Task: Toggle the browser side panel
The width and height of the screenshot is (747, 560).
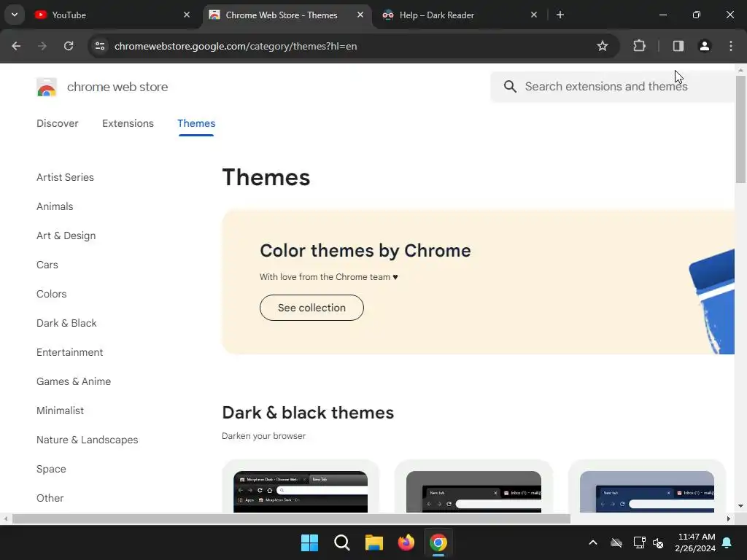Action: point(678,46)
